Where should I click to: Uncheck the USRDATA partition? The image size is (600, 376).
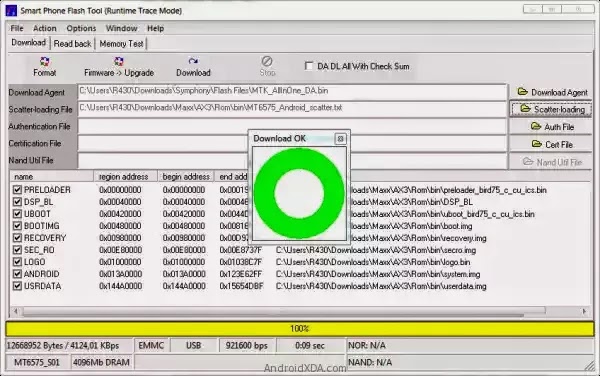tap(17, 286)
